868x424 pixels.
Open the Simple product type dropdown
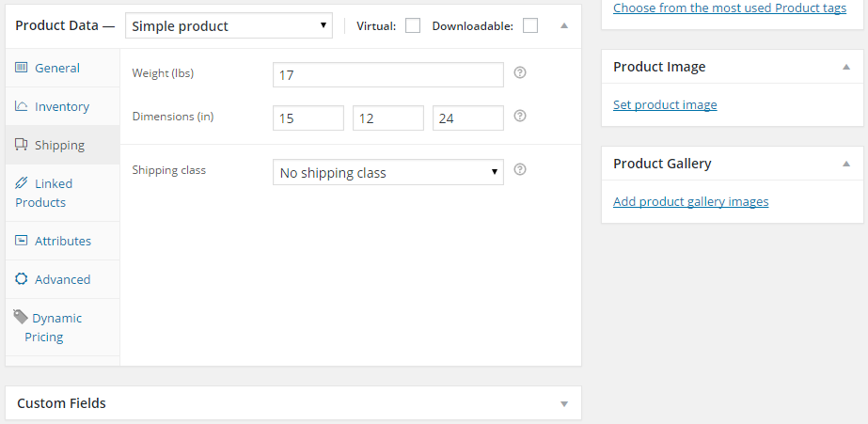(229, 25)
